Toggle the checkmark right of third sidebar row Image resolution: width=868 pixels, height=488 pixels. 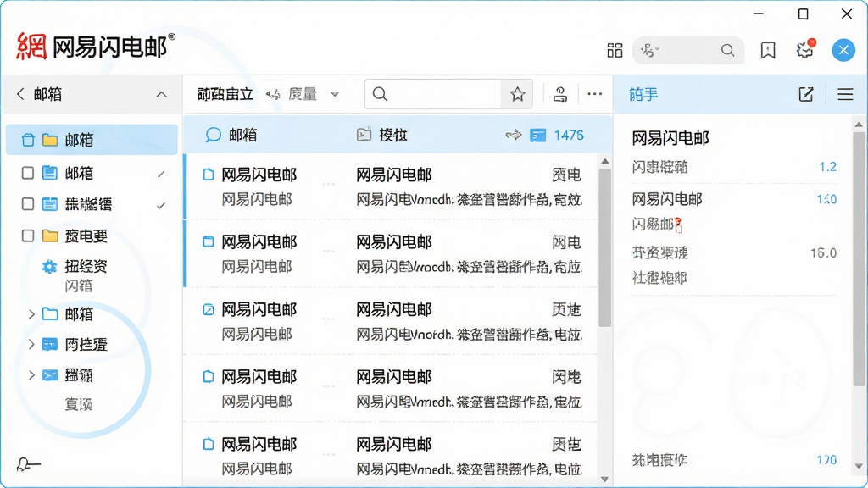(x=161, y=205)
